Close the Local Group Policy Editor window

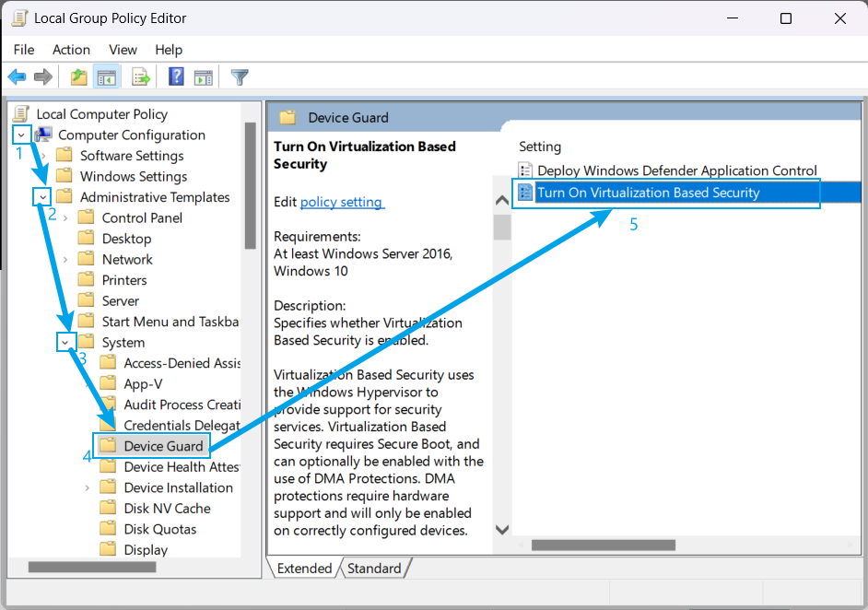839,18
